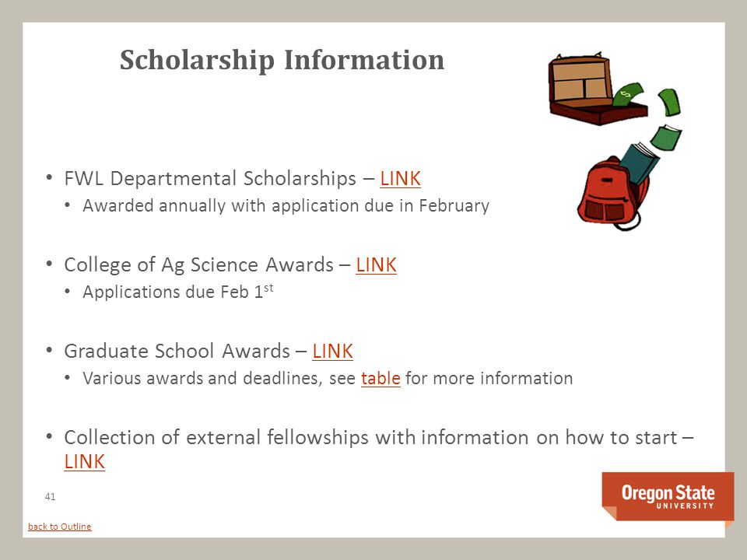Click the 'back to Outline' link

pyautogui.click(x=60, y=527)
